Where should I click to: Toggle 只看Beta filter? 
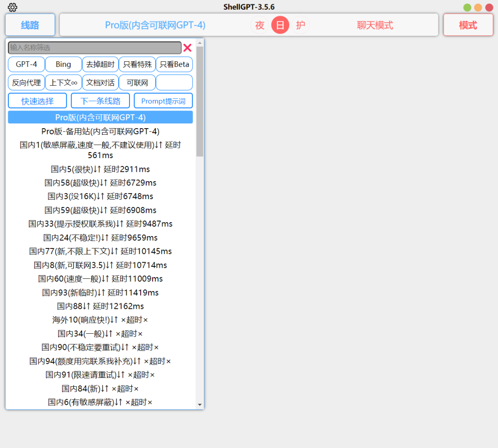(174, 65)
